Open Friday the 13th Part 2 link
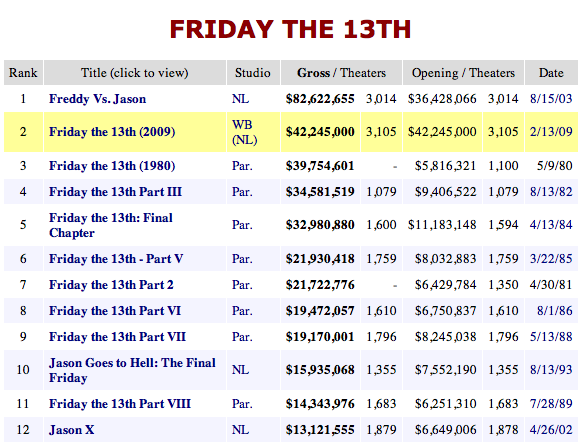The width and height of the screenshot is (584, 443). pyautogui.click(x=111, y=285)
